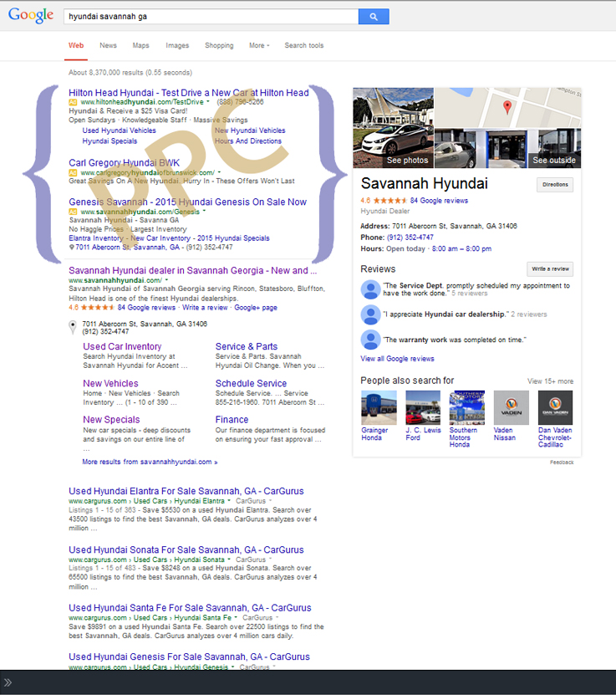Click the expand chevrons icon in bottom bar
616x695 pixels.
[x=8, y=682]
